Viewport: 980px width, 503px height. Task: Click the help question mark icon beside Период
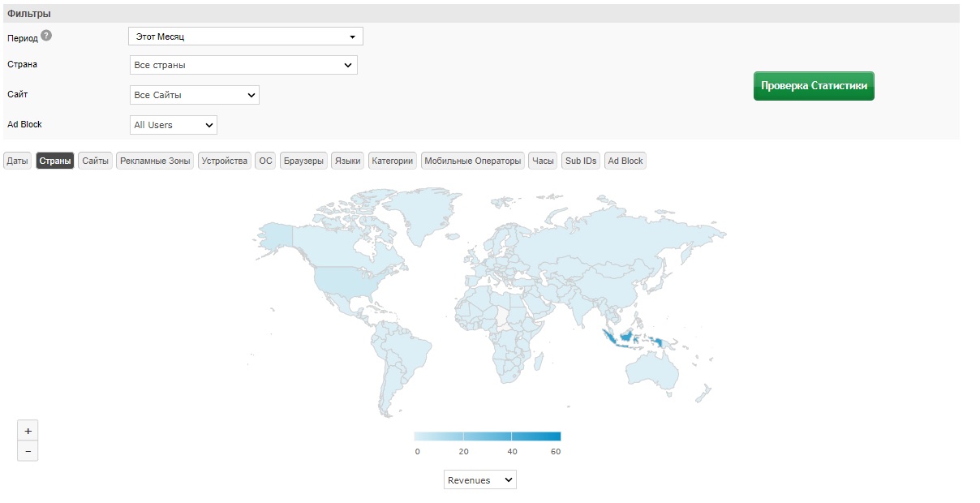(46, 36)
